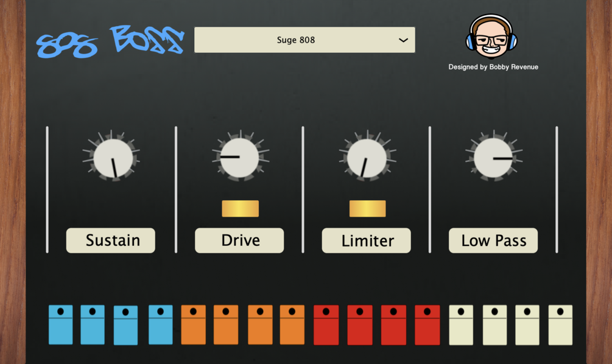The width and height of the screenshot is (612, 364).
Task: Click the Low Pass label button
Action: (493, 240)
